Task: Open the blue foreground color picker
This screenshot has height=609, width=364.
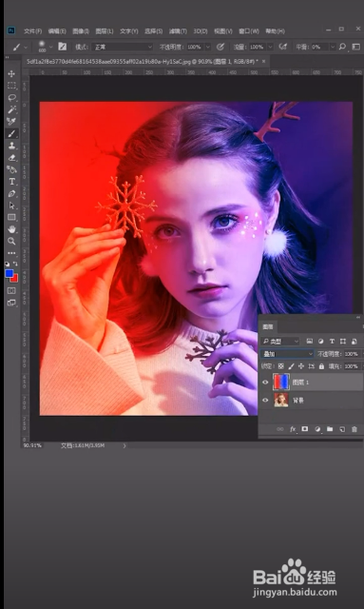Action: [x=9, y=273]
